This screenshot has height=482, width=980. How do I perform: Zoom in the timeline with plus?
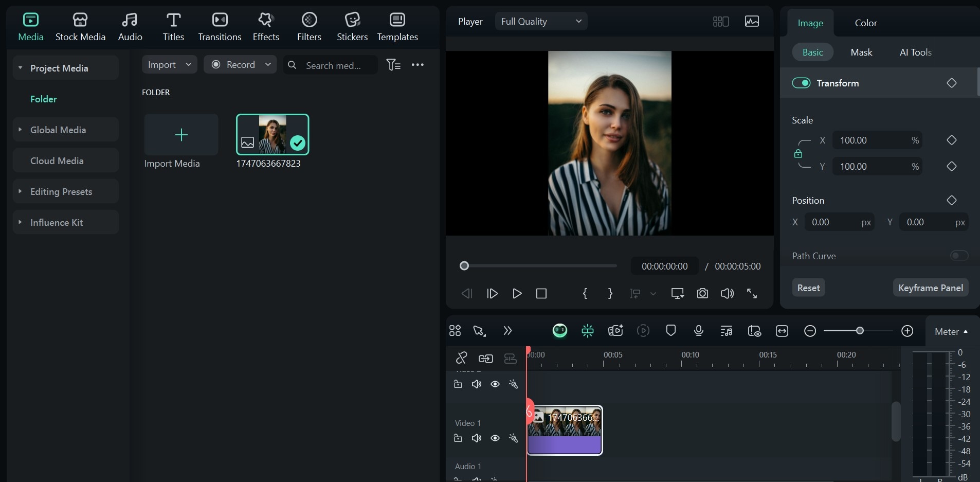click(908, 331)
